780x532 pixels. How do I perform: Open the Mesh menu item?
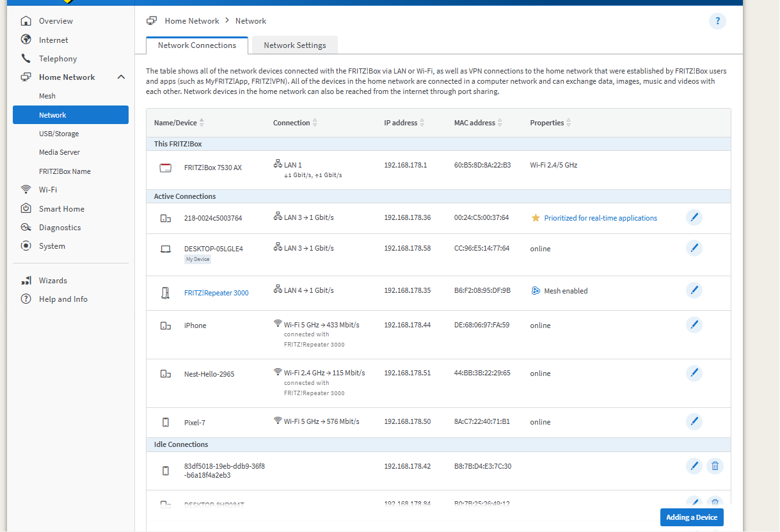click(47, 96)
